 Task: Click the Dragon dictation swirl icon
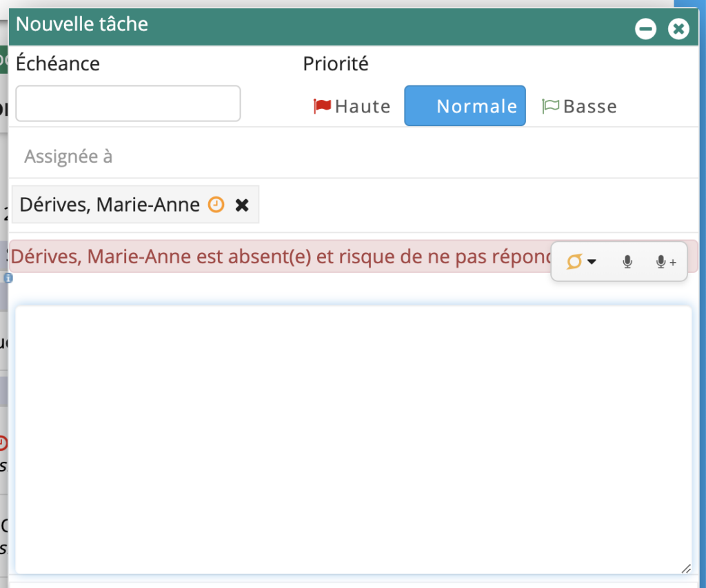(x=574, y=262)
